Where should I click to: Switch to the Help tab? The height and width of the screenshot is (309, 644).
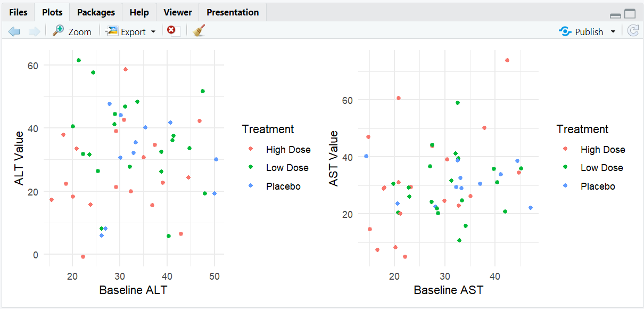pos(139,12)
